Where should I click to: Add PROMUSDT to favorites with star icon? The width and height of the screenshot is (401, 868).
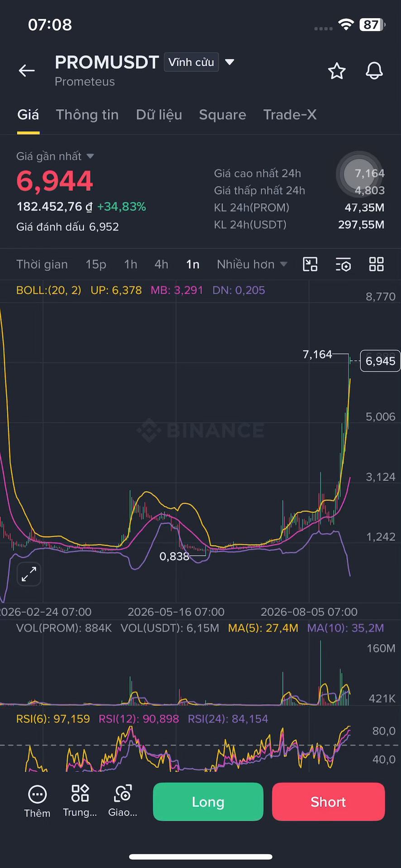[x=337, y=71]
